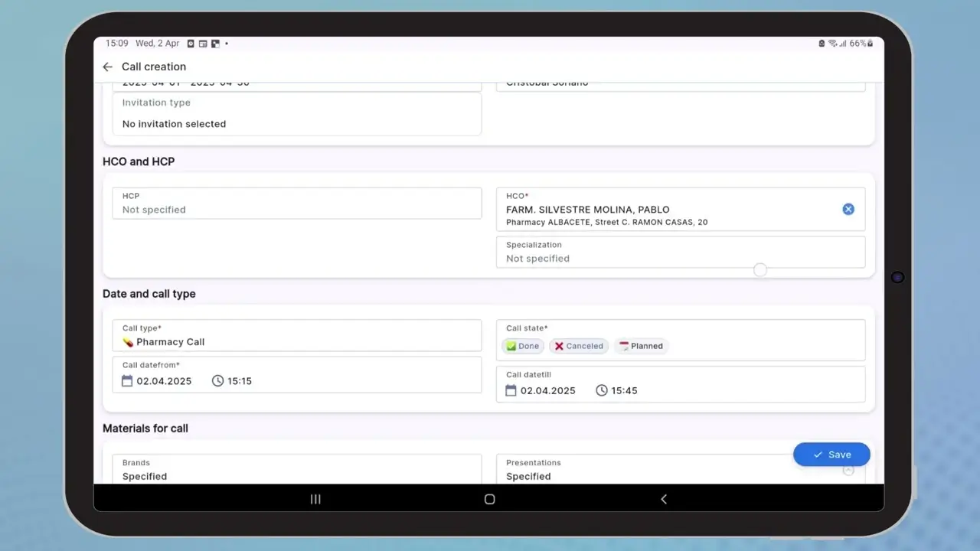This screenshot has height=551, width=980.
Task: Open the Invitation type field
Action: [x=297, y=114]
